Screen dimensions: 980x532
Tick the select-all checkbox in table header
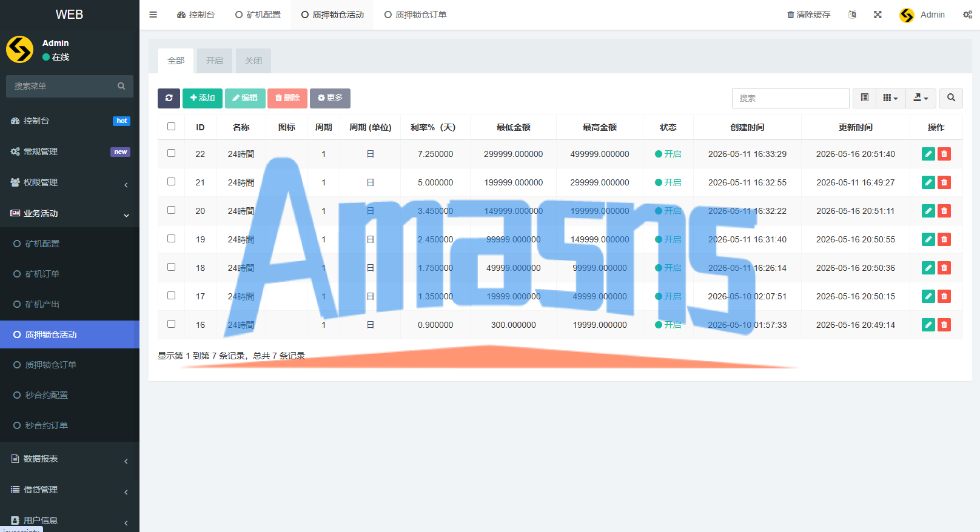pyautogui.click(x=171, y=127)
